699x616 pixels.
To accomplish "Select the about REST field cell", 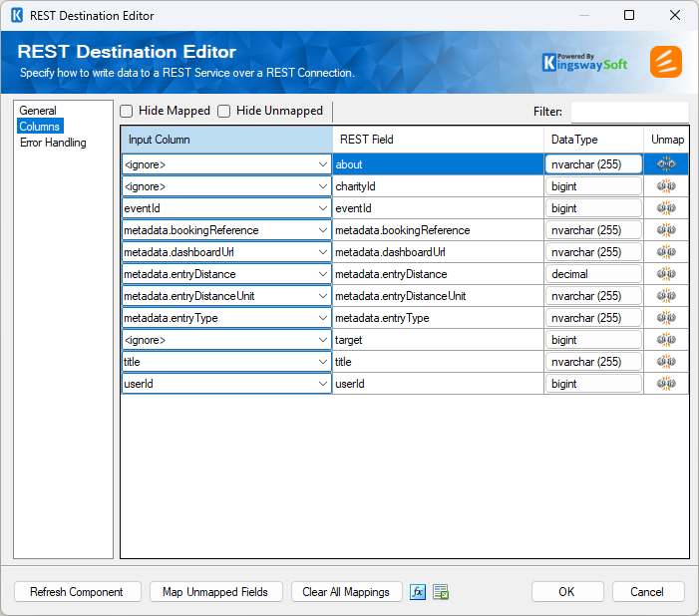I will [x=438, y=164].
